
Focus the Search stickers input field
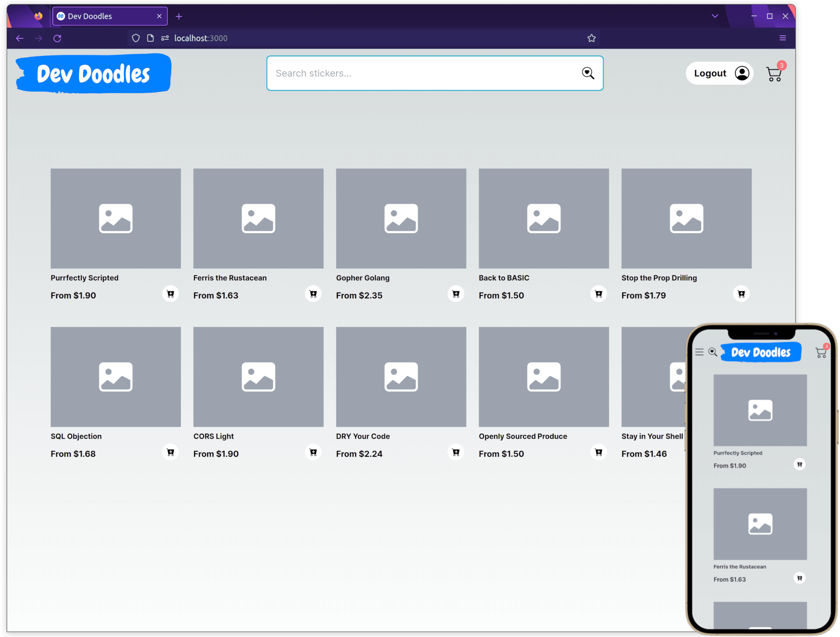tap(418, 73)
